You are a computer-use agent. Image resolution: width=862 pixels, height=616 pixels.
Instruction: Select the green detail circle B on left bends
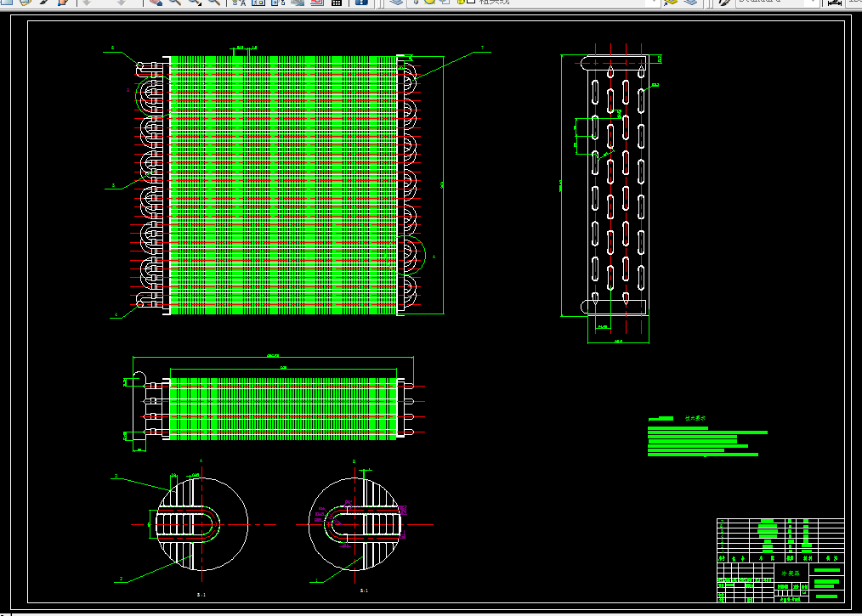136,96
